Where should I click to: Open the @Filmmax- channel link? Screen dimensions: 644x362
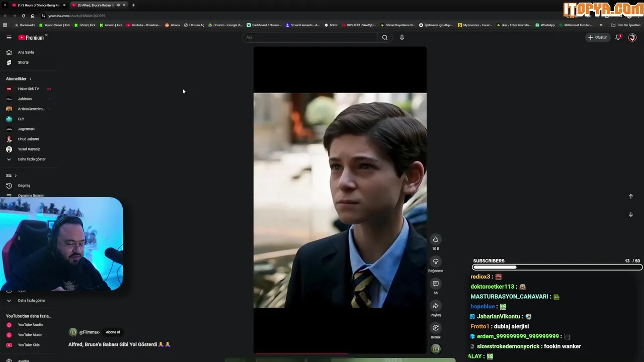tap(90, 332)
